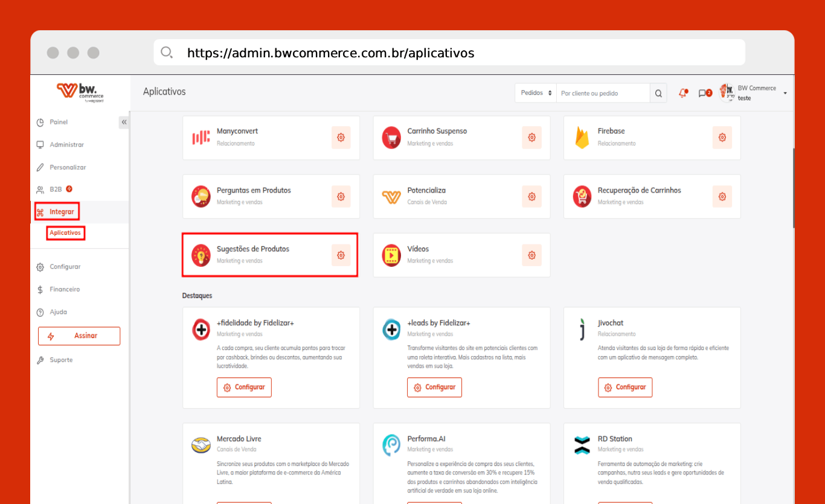Open the Pedidos search type dropdown
Screen dimensions: 825x504
coord(536,93)
